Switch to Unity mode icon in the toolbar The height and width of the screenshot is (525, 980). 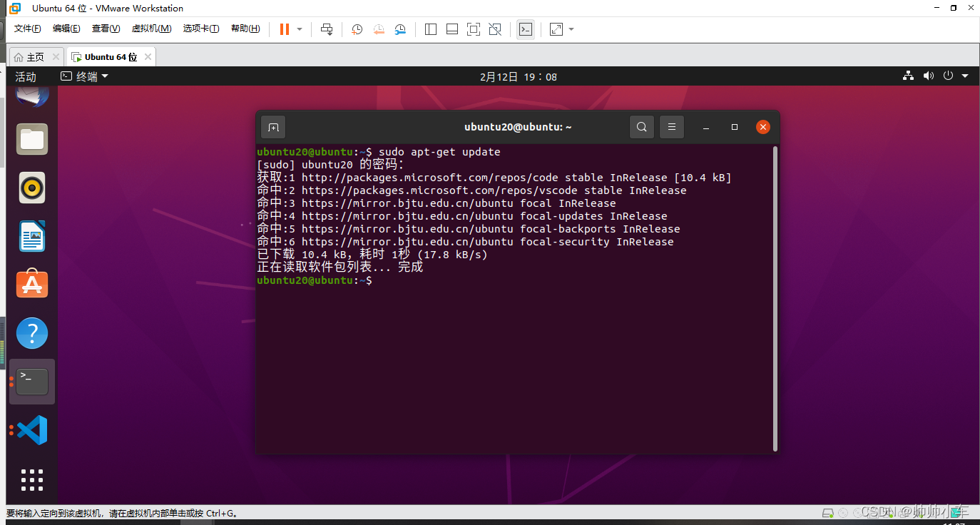pyautogui.click(x=495, y=29)
